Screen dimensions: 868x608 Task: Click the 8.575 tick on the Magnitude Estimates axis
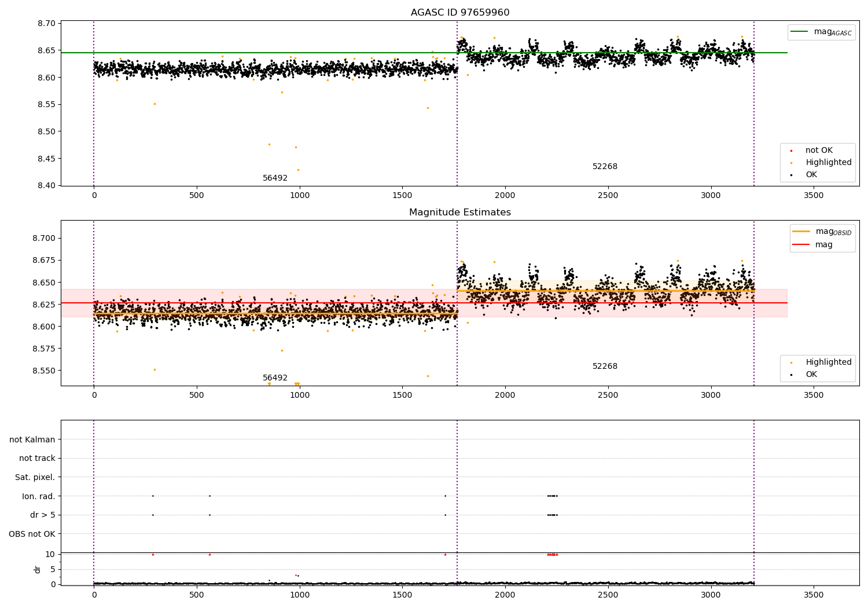point(45,349)
